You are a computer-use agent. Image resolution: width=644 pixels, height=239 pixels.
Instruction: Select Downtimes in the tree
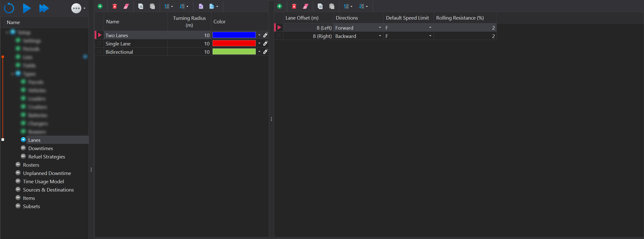coord(41,148)
